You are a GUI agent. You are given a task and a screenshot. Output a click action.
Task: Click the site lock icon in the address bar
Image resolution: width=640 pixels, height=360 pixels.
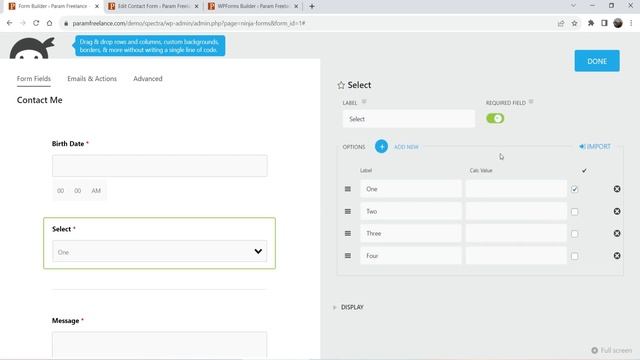66,23
